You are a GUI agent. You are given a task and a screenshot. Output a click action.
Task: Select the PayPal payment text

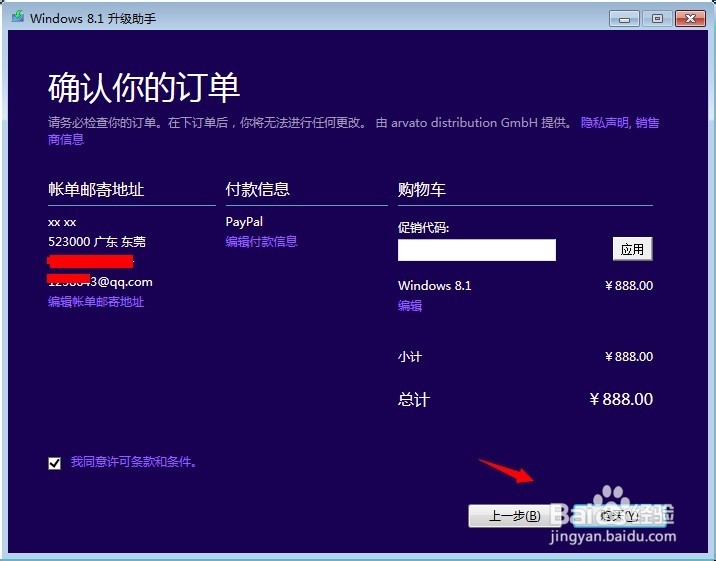[x=244, y=222]
